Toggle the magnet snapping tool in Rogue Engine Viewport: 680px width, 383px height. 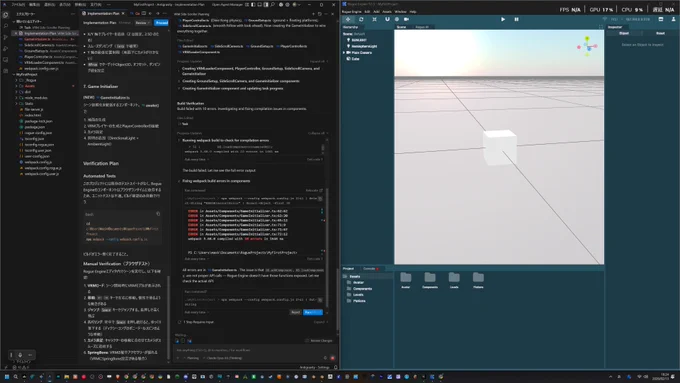point(387,19)
